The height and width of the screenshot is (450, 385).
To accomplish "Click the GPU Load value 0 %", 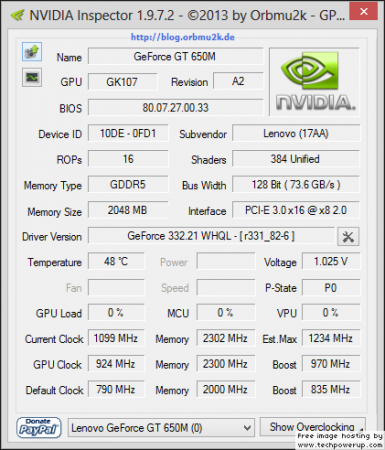I will (116, 312).
